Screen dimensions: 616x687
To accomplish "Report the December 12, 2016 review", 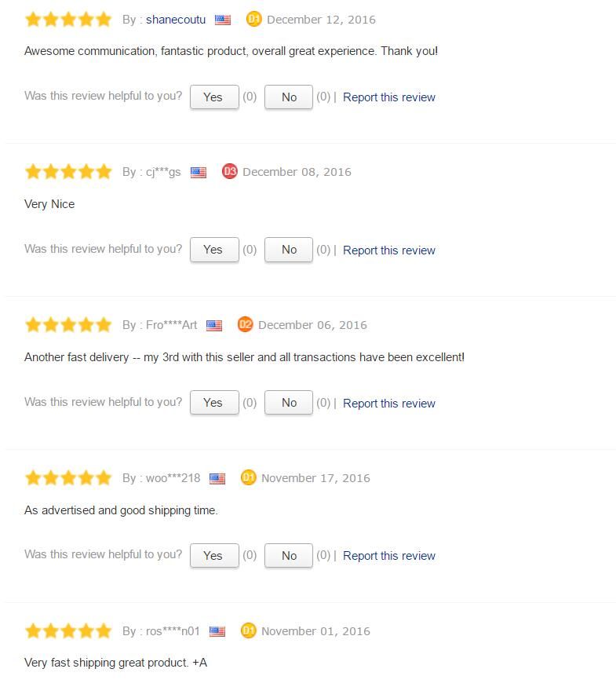I will pos(388,97).
